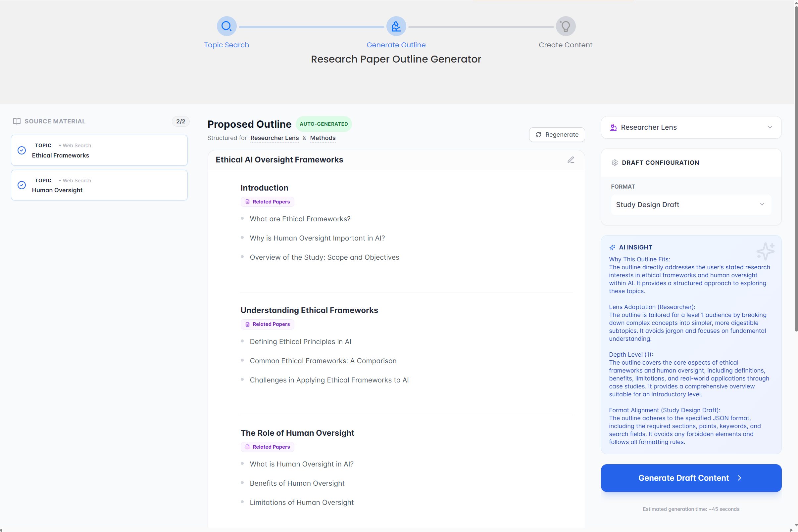Click the AI Insight sparkle icon
The width and height of the screenshot is (798, 532).
(612, 247)
